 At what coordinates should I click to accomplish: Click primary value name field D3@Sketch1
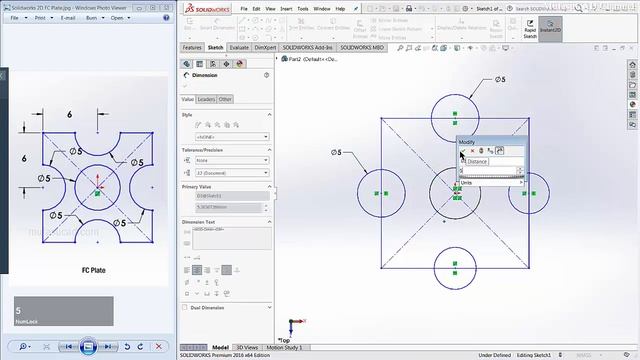pos(232,196)
